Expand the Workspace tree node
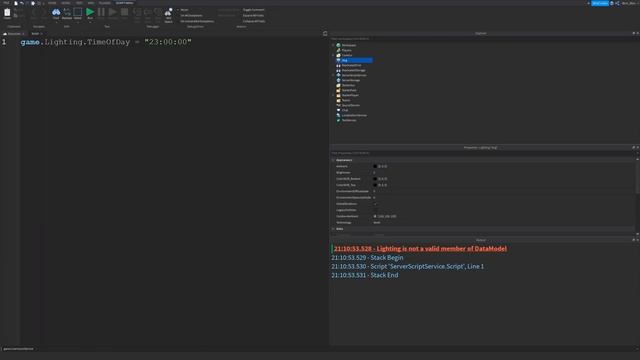 [x=333, y=45]
